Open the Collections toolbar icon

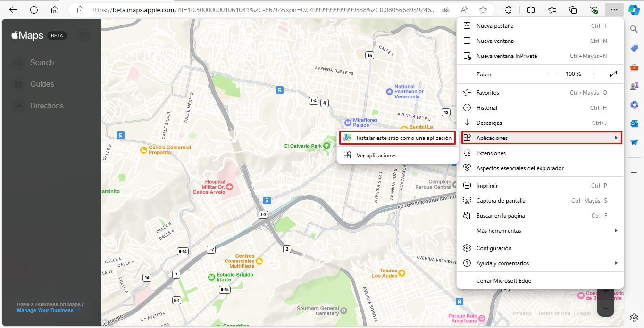573,10
